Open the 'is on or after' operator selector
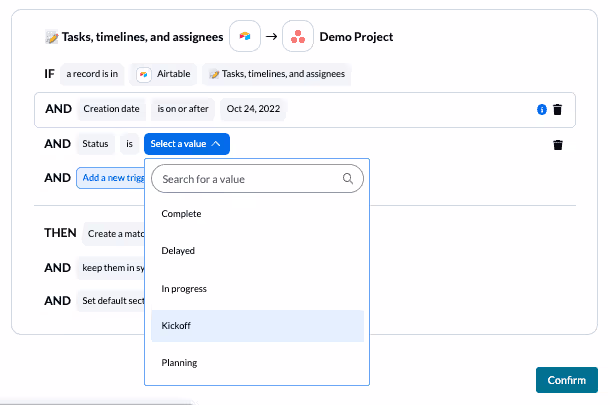This screenshot has width=610, height=405. click(x=183, y=109)
